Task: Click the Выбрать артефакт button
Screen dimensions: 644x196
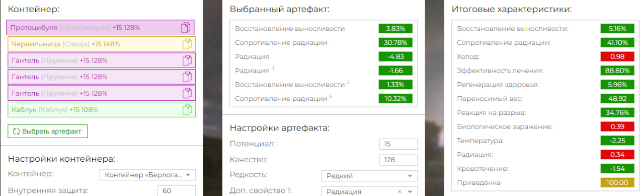Action: pyautogui.click(x=48, y=132)
